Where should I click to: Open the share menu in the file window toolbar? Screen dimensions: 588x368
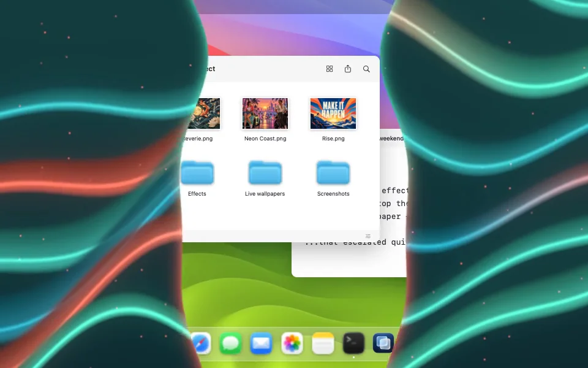(x=348, y=69)
